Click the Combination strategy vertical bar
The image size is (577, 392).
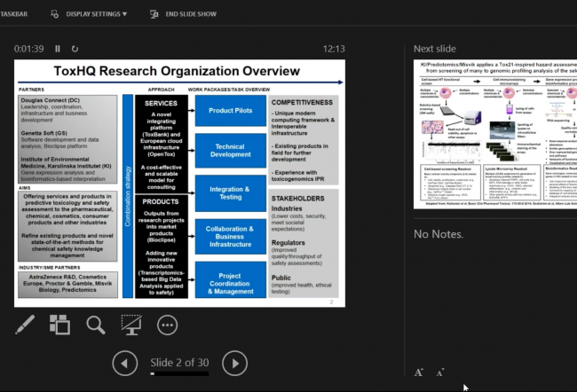click(128, 196)
